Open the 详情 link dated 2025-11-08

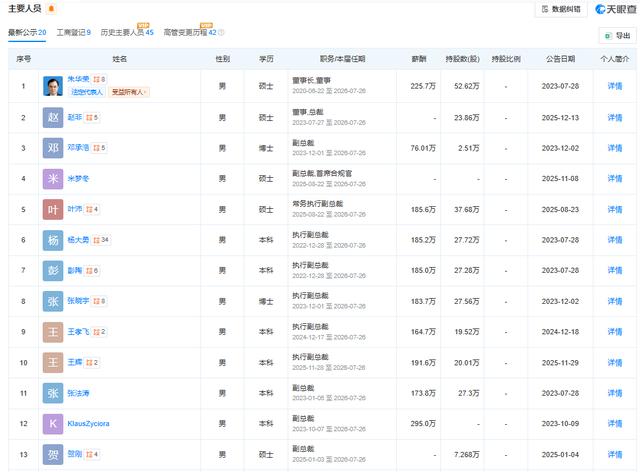pos(614,179)
